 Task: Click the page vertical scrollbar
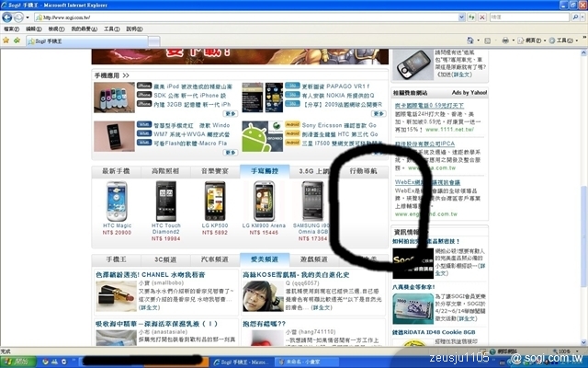(x=582, y=184)
